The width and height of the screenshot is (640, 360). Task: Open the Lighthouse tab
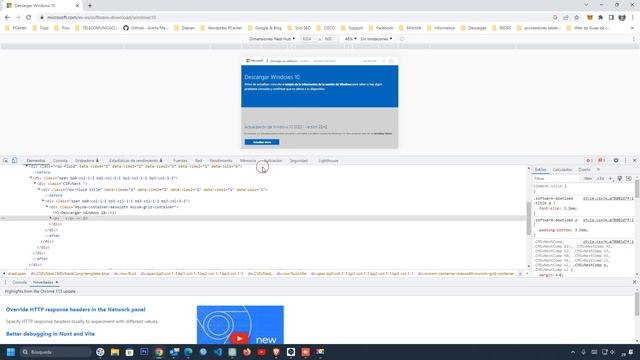[328, 161]
